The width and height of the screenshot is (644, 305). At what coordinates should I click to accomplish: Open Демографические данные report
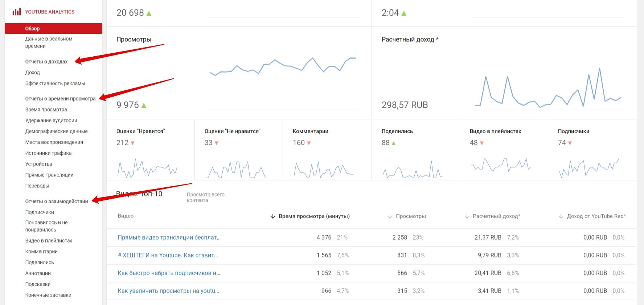pos(56,131)
